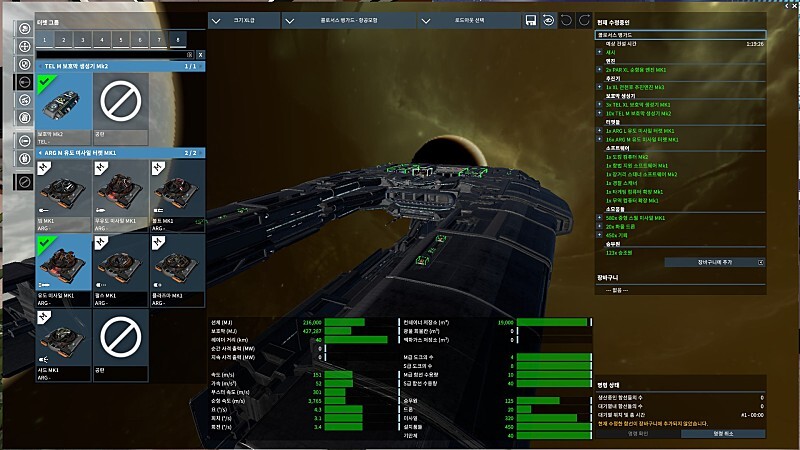Open the consumables category in the sidebar
This screenshot has width=800, height=450.
(x=24, y=118)
